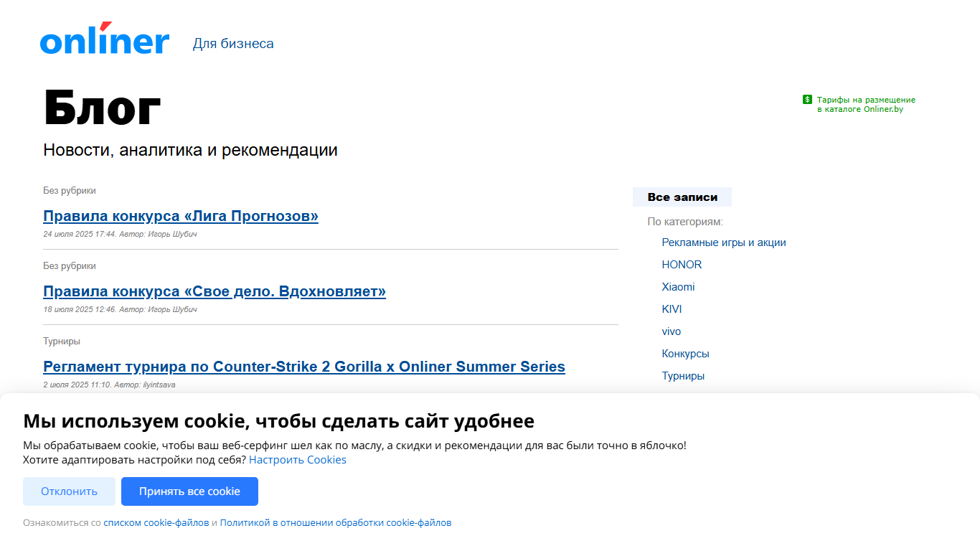Filter by "Конкурсы" category
Screen dimensions: 980x551
(x=685, y=354)
